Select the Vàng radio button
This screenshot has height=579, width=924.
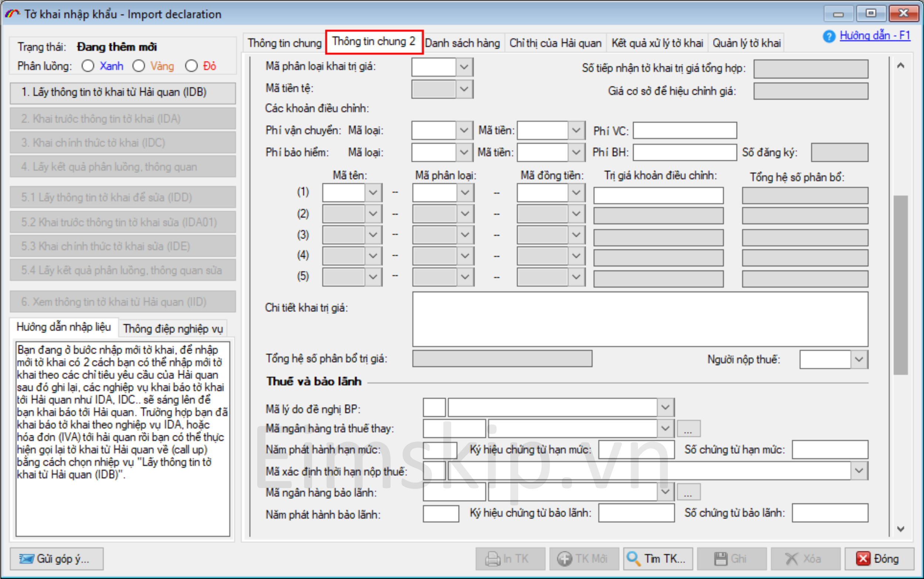[x=139, y=66]
